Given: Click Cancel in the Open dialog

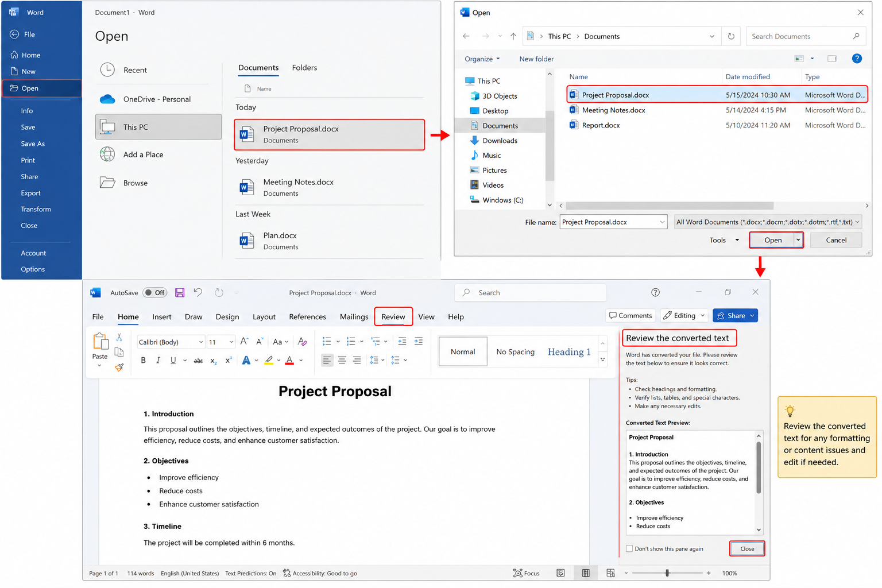Looking at the screenshot, I should (x=836, y=240).
